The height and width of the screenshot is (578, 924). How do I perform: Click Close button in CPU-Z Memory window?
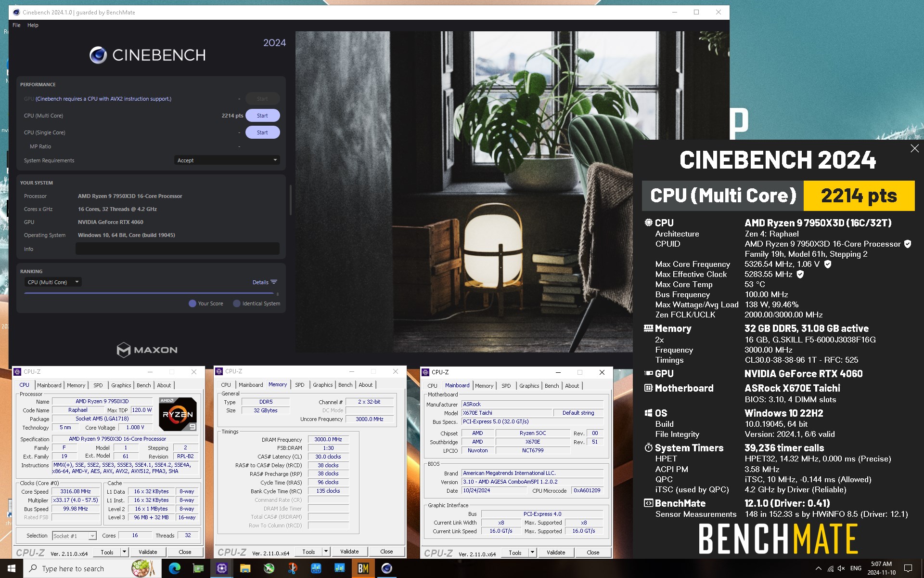pyautogui.click(x=386, y=552)
